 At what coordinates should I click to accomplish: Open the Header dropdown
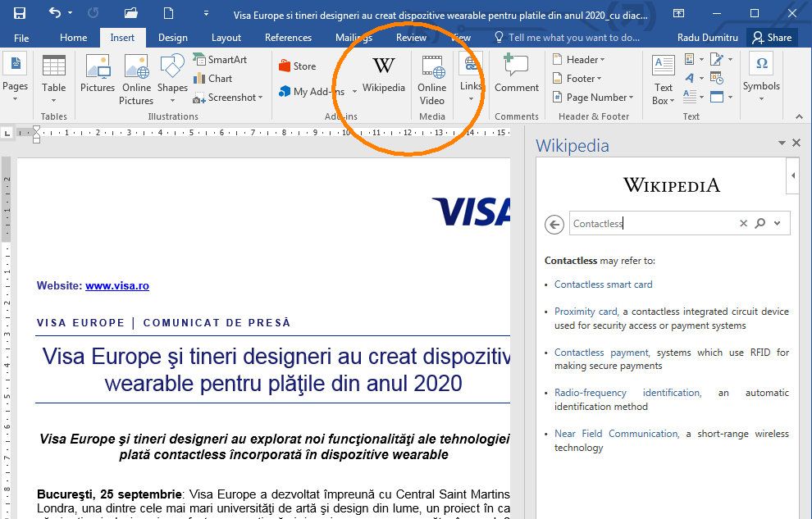click(x=578, y=60)
